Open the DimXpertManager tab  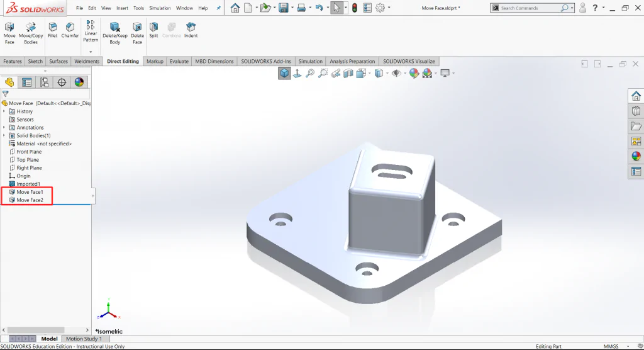[62, 82]
